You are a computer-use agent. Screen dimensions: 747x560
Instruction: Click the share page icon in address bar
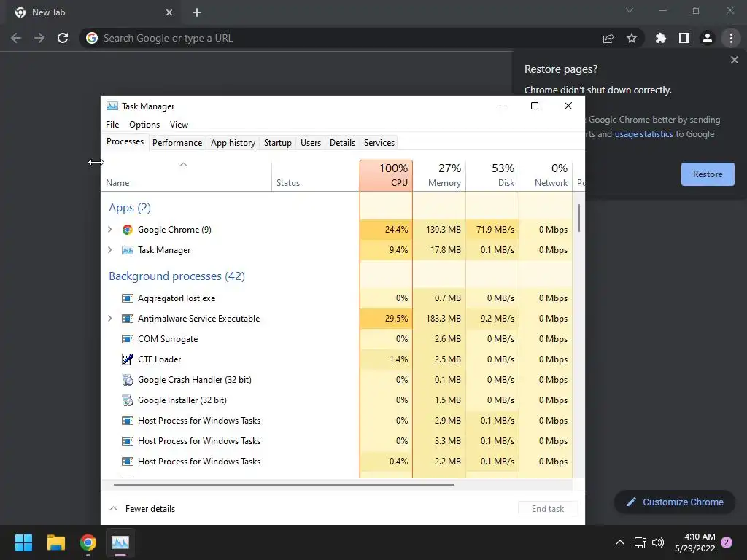(x=608, y=38)
